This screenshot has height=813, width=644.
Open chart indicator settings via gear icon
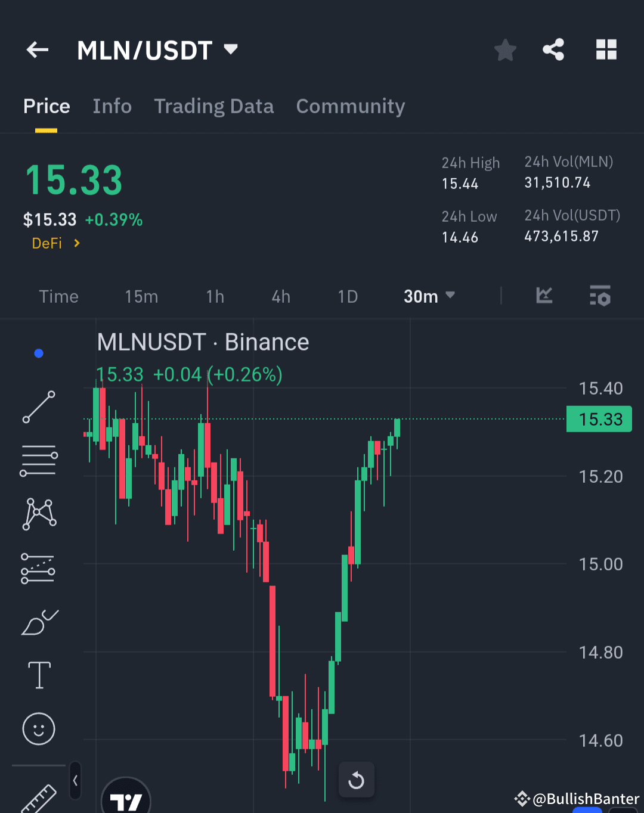coord(600,296)
